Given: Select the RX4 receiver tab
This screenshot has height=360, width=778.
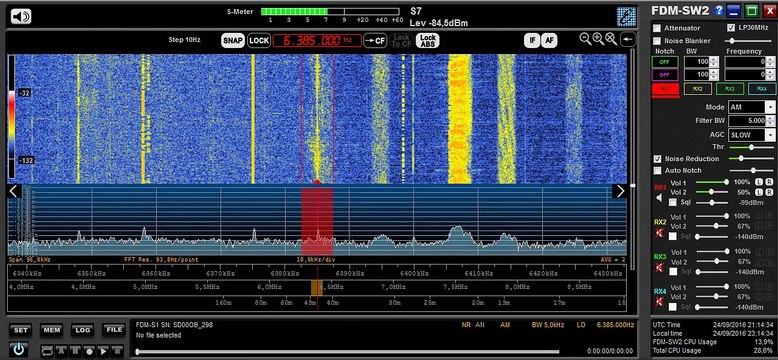Looking at the screenshot, I should tap(762, 89).
